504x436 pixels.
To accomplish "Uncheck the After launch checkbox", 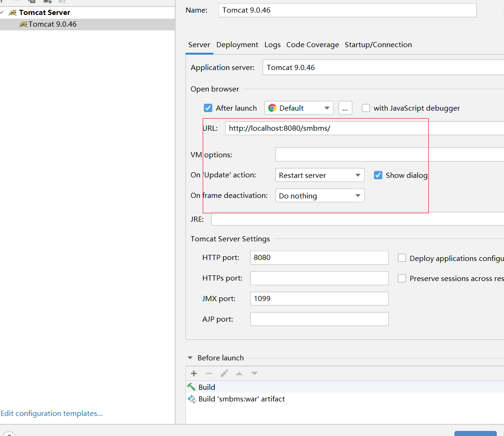I will [x=208, y=108].
